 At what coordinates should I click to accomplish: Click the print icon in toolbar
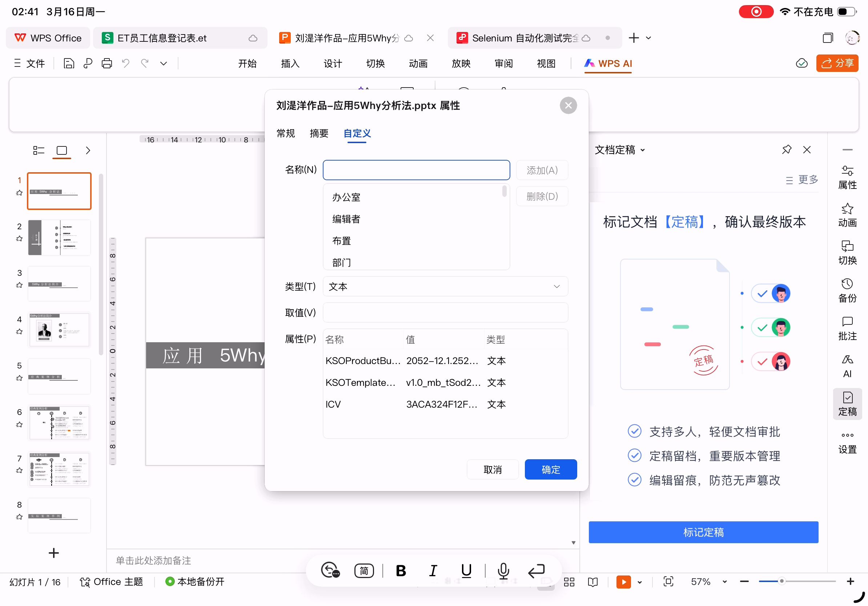click(107, 64)
